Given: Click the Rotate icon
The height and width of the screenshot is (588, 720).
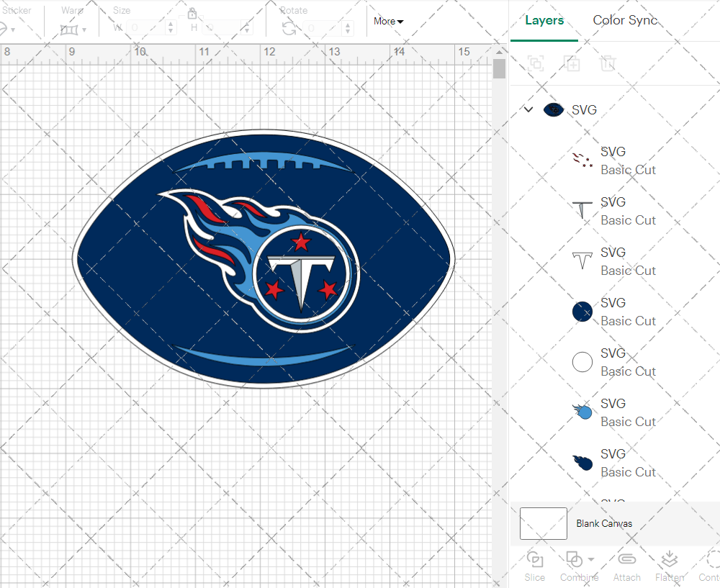Looking at the screenshot, I should click(x=289, y=29).
